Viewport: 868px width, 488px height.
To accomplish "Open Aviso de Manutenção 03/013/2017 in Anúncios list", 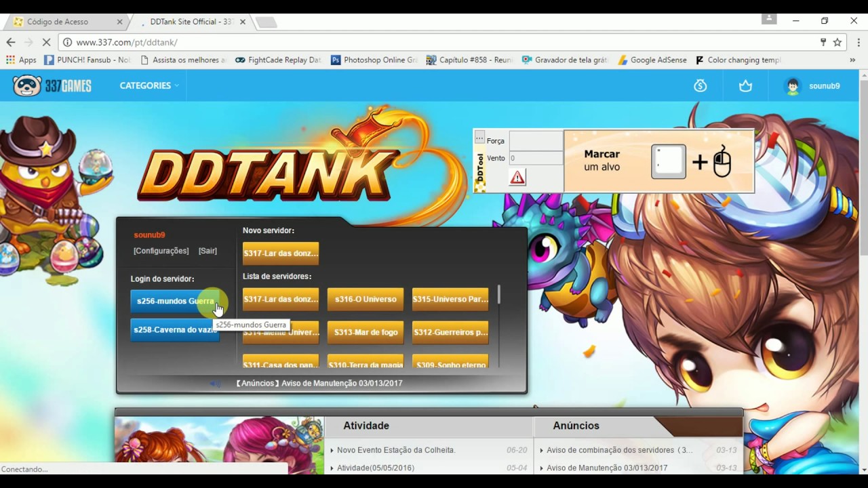I will (607, 468).
